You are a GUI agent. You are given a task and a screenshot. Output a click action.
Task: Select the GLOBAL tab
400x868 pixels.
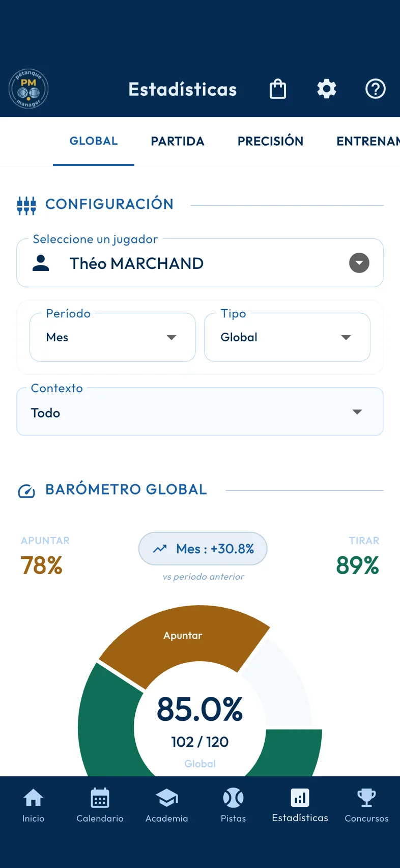pos(94,141)
